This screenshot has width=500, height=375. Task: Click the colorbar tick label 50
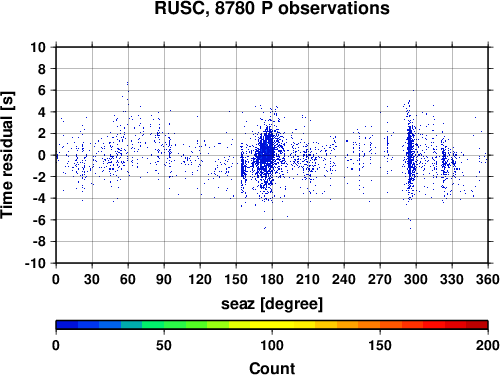tap(163, 345)
